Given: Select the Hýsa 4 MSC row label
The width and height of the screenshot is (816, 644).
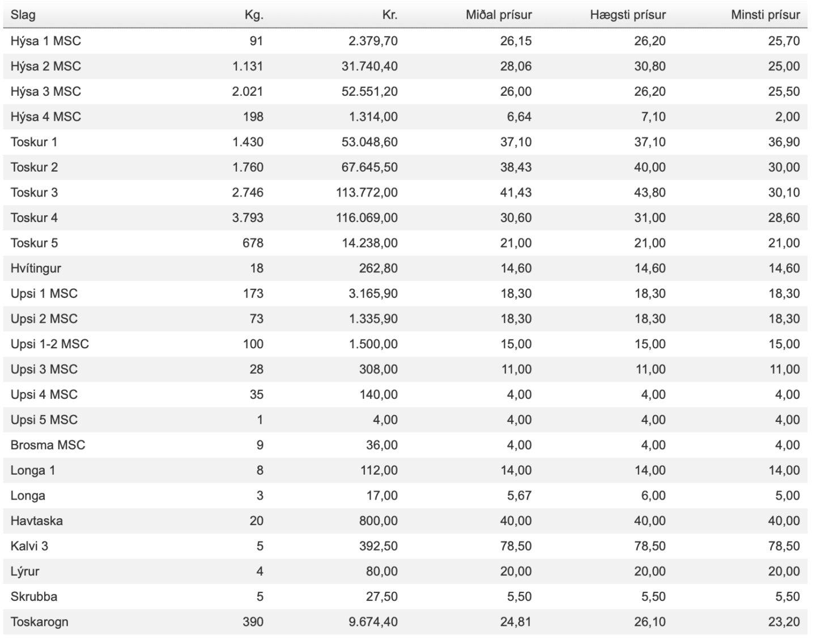Looking at the screenshot, I should (x=46, y=117).
